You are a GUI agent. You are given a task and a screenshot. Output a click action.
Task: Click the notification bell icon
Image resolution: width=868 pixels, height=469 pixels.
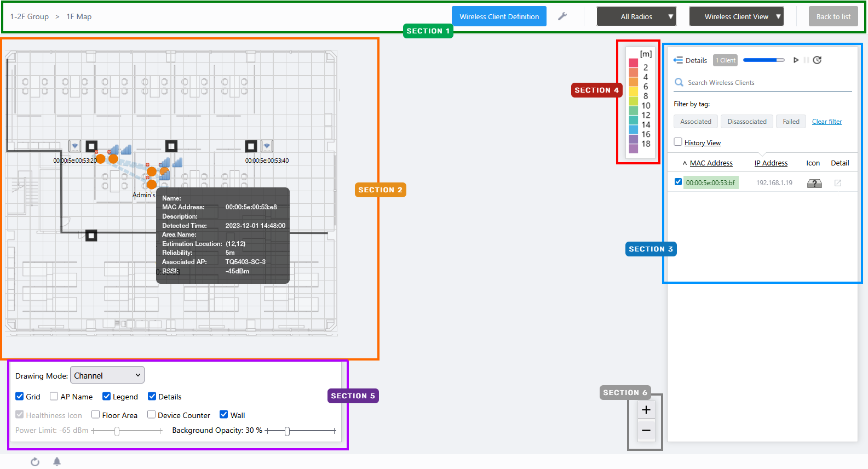pyautogui.click(x=57, y=462)
